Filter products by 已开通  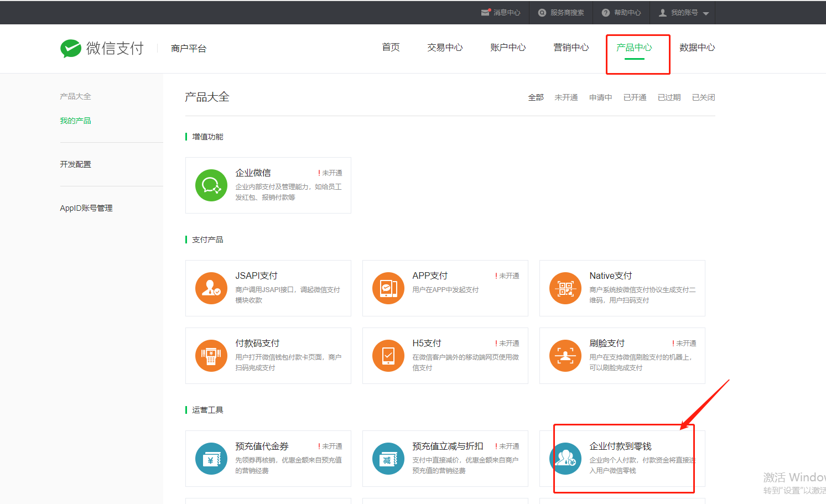pyautogui.click(x=635, y=97)
